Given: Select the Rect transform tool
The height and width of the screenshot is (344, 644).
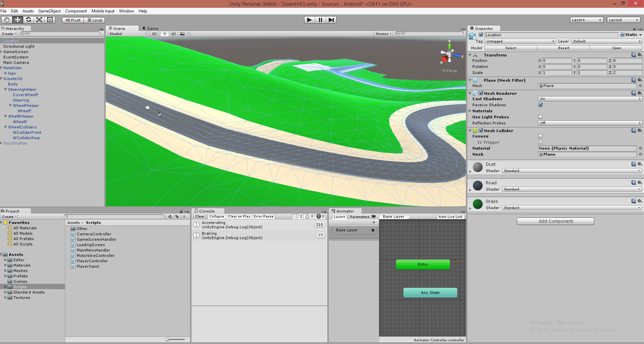Looking at the screenshot, I should pyautogui.click(x=50, y=20).
